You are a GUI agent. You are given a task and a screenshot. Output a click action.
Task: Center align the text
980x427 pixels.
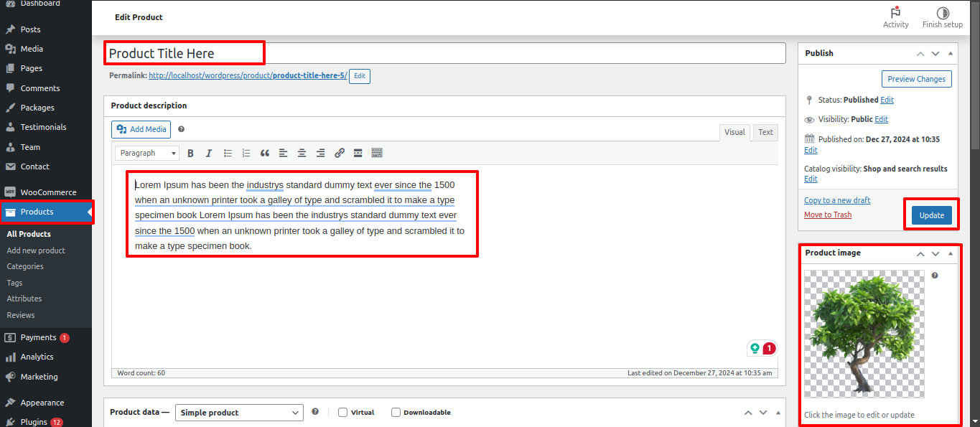click(x=302, y=153)
